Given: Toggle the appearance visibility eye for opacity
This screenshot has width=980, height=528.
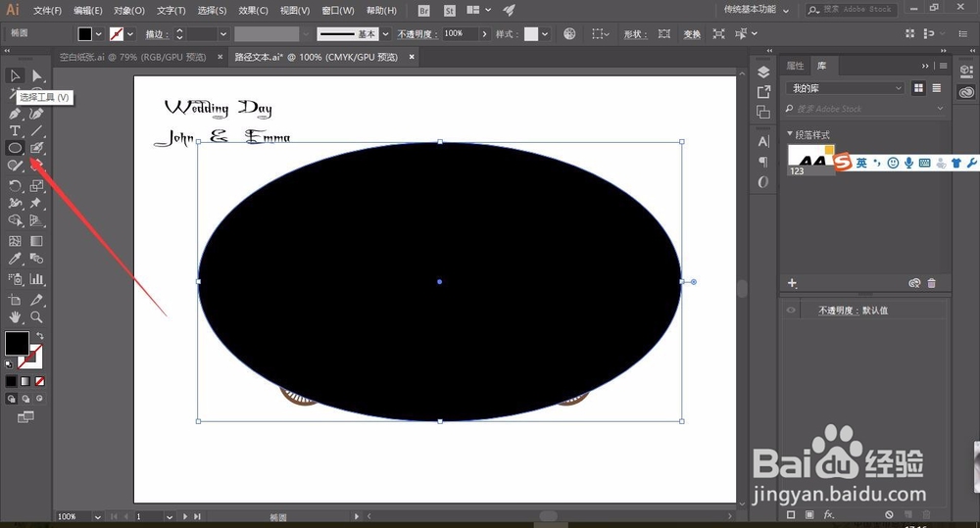Looking at the screenshot, I should [791, 310].
